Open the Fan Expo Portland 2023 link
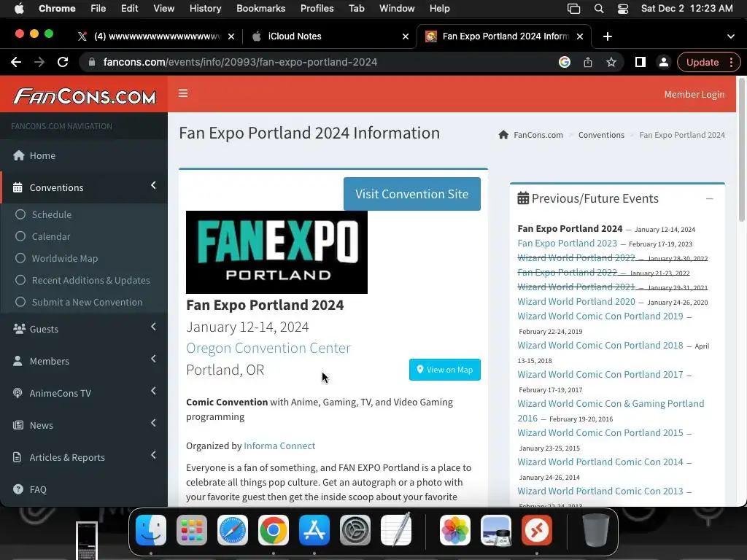The height and width of the screenshot is (560, 747). pyautogui.click(x=567, y=244)
